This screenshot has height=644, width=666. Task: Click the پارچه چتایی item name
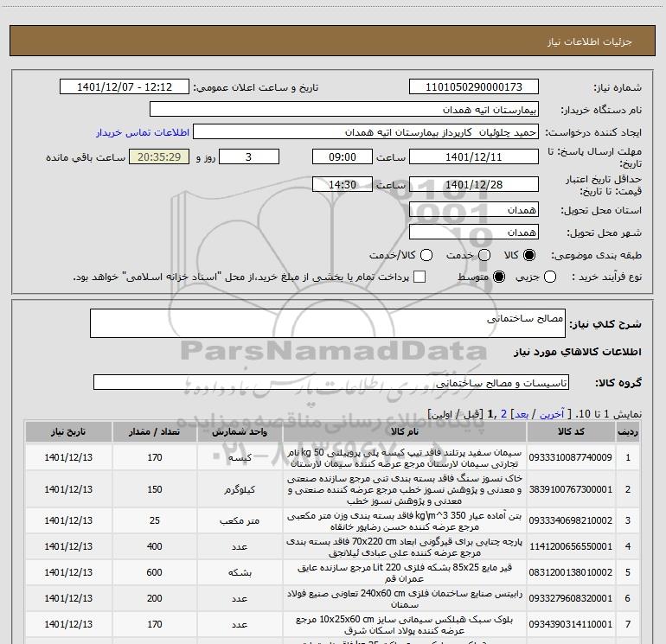(405, 547)
